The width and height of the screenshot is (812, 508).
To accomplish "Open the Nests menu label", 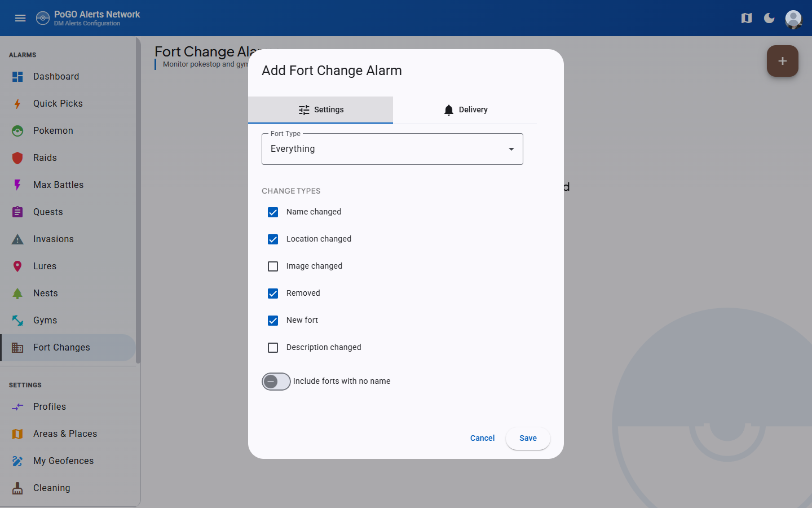I will [46, 294].
